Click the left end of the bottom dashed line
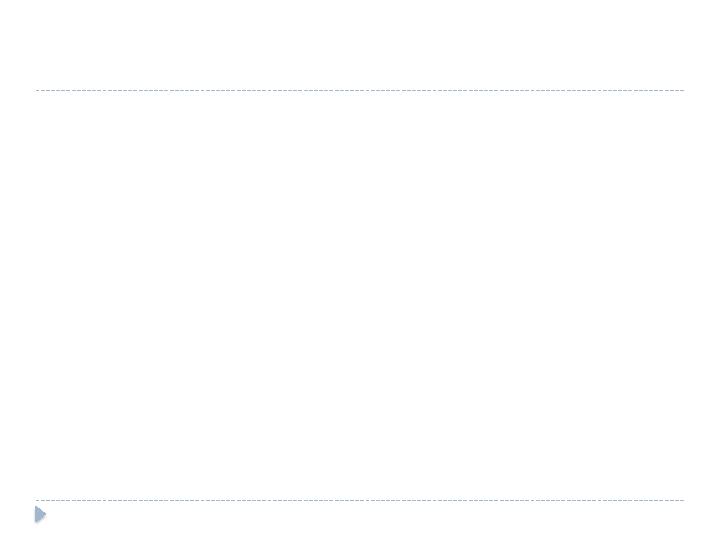Screen dimensions: 720x540 [x=39, y=500]
